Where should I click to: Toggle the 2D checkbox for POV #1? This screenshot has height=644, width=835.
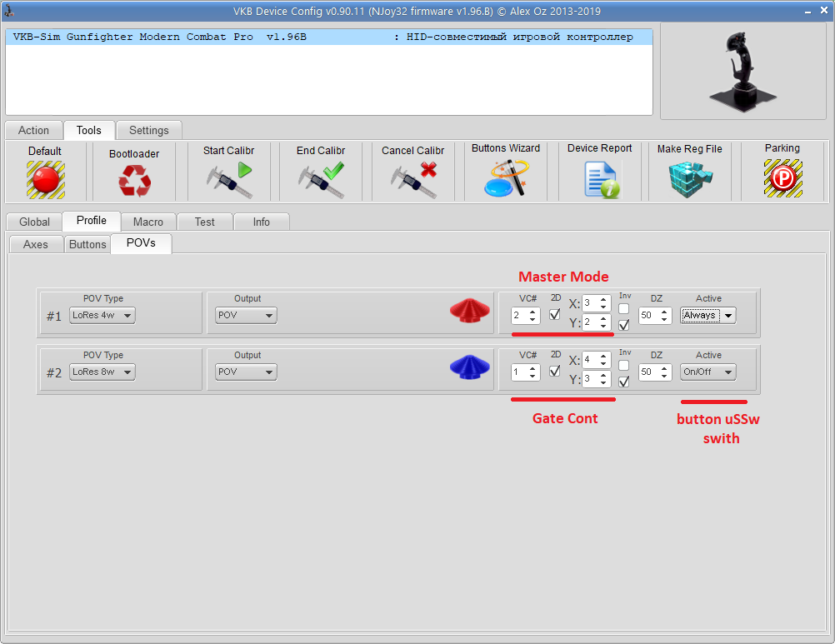[555, 315]
